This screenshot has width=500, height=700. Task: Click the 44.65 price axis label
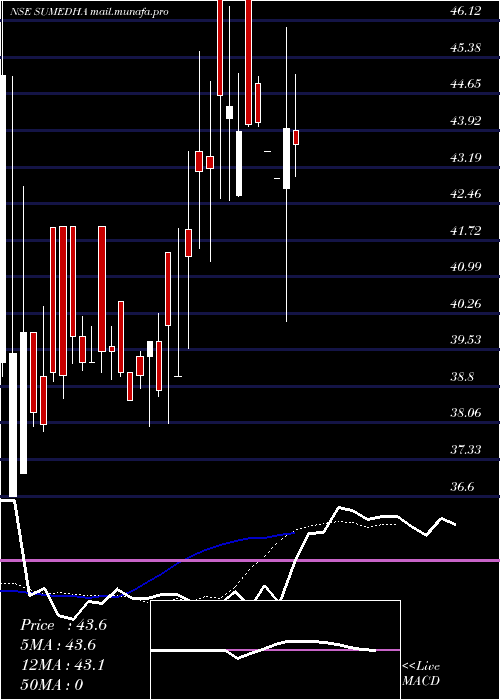point(466,84)
